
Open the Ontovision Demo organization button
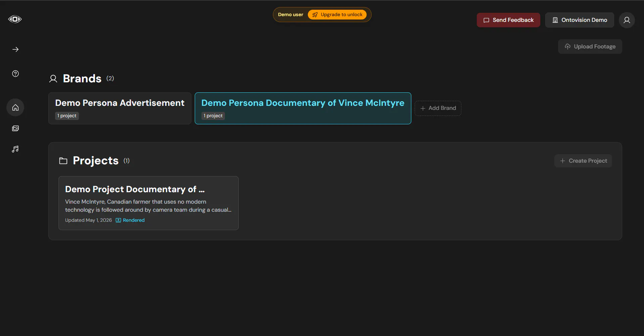[580, 20]
